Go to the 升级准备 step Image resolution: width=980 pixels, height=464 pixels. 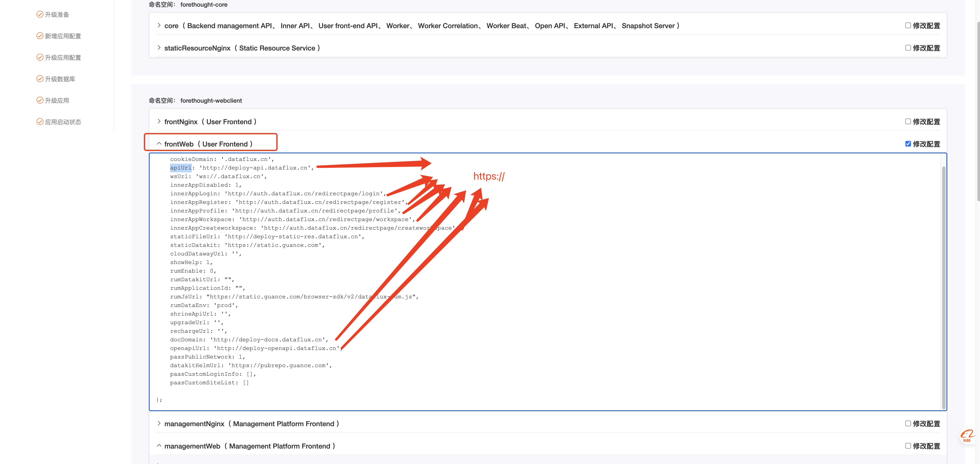(x=57, y=14)
